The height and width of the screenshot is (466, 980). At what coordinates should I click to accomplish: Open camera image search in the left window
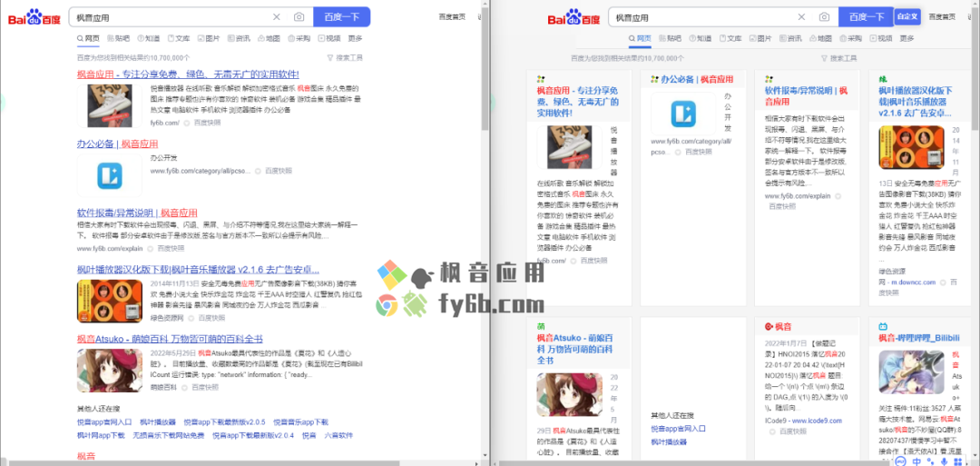[x=299, y=17]
